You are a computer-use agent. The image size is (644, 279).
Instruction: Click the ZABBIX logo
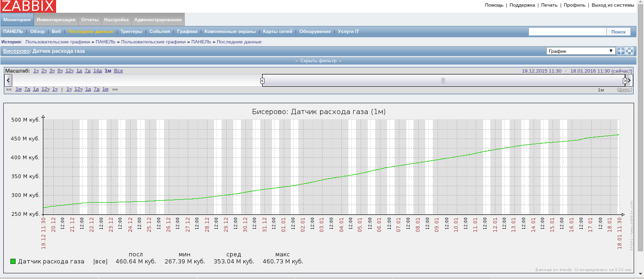tap(28, 6)
